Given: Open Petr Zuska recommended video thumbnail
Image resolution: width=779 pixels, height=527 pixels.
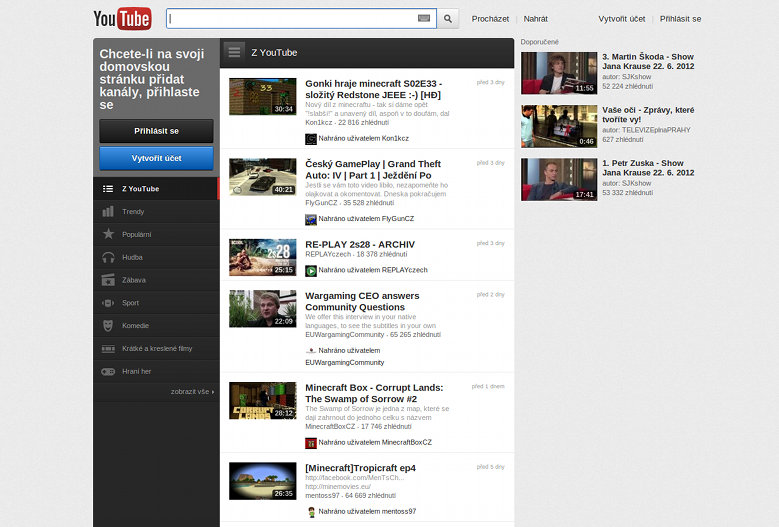Looking at the screenshot, I should (559, 179).
